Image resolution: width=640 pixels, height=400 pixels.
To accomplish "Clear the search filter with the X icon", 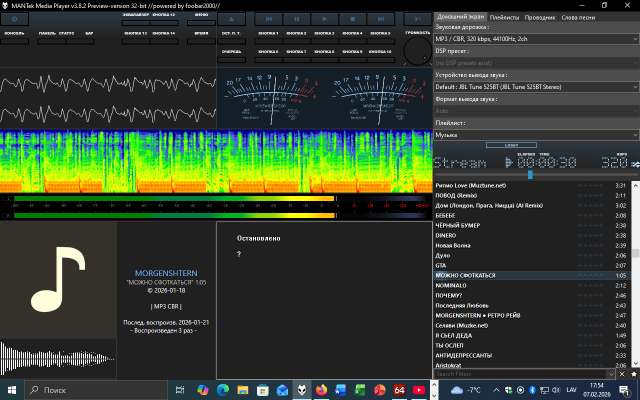I will click(622, 374).
